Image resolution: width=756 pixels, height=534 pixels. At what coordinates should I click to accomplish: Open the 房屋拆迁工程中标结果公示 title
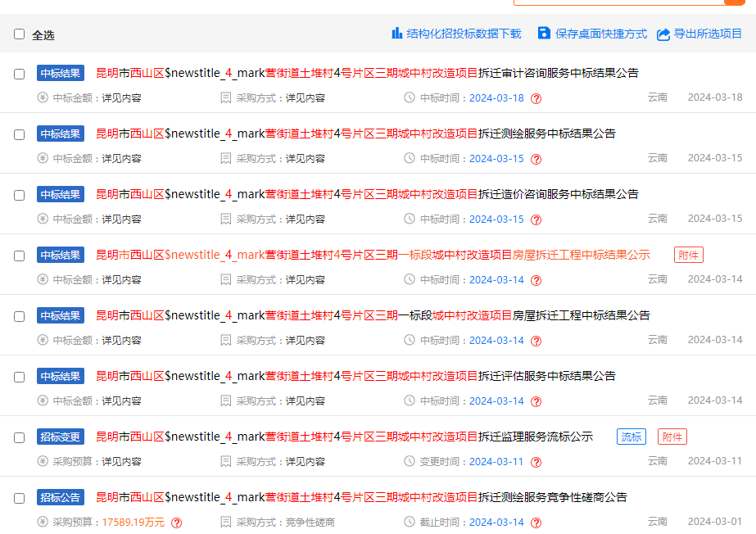coord(373,255)
